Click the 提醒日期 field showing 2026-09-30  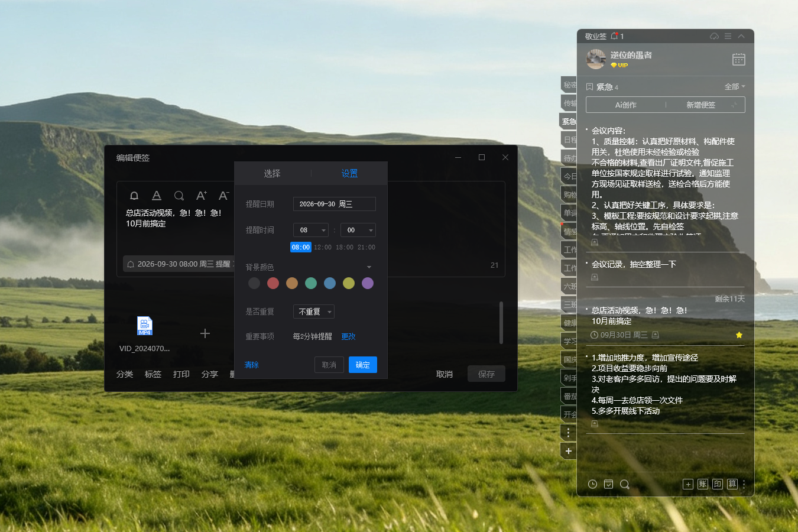click(x=335, y=204)
